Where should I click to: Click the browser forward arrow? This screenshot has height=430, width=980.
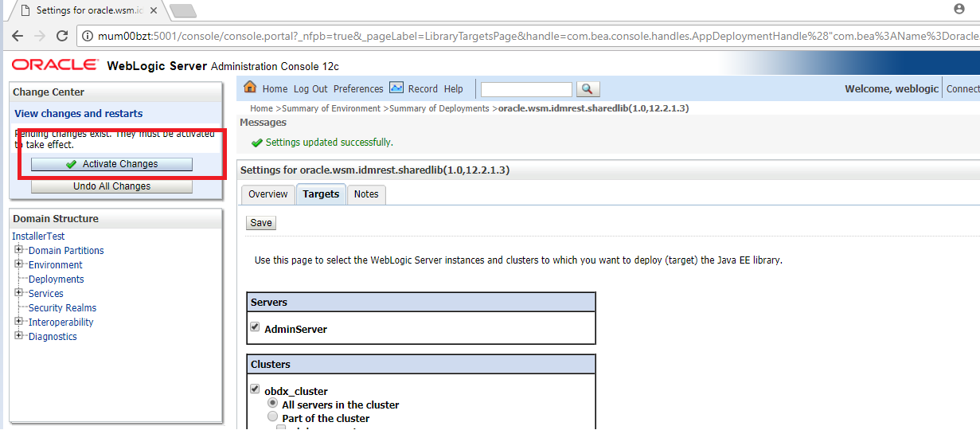coord(40,36)
